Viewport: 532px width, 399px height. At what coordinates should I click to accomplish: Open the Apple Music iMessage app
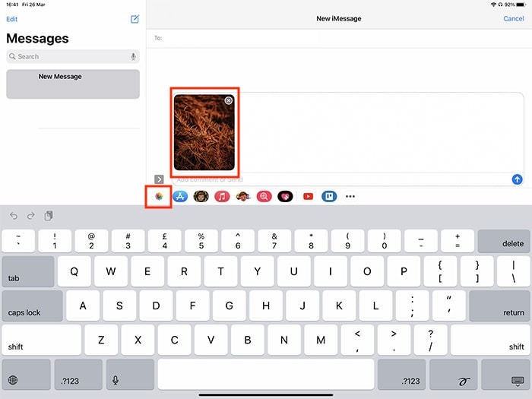click(x=222, y=196)
